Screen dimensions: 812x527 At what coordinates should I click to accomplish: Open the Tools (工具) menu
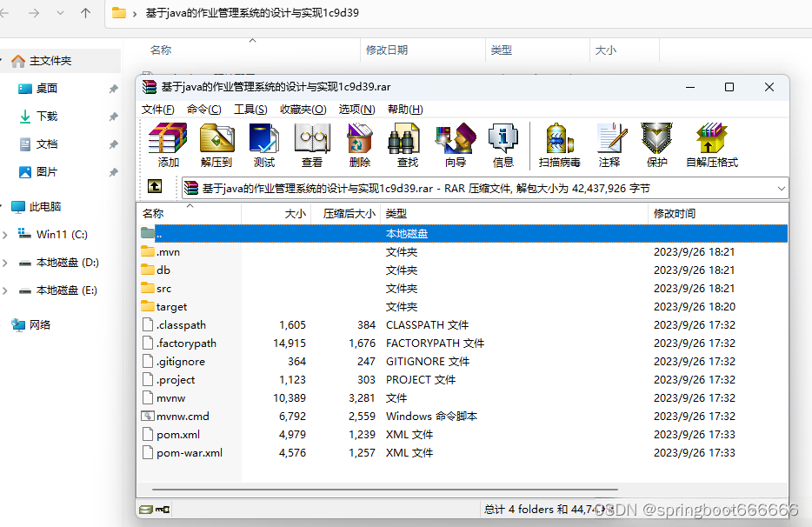click(250, 110)
